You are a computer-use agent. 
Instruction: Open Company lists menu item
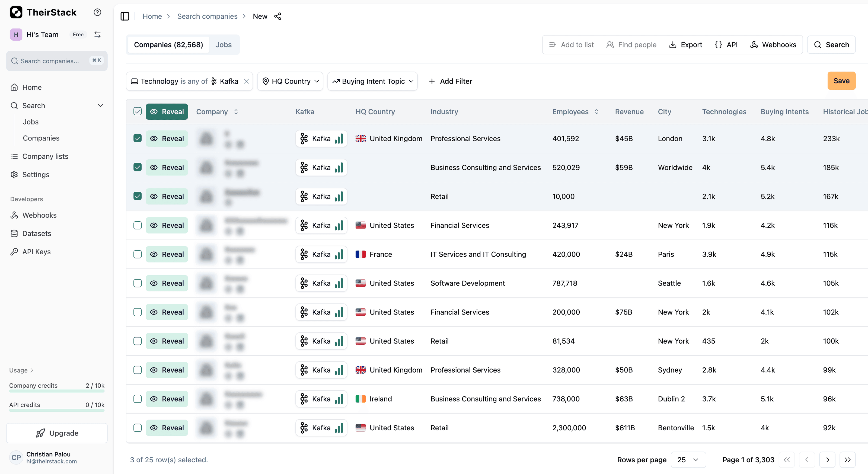45,156
